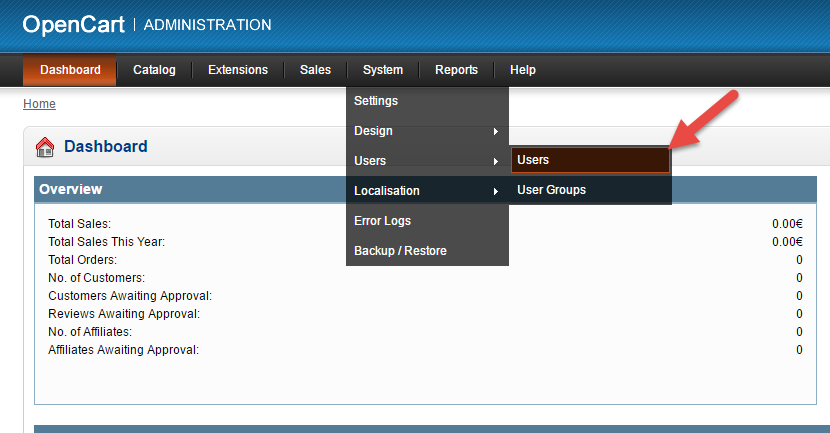Screen dimensions: 830x433
Task: Click 'Customers Awaiting Approval:' label
Action: pyautogui.click(x=130, y=296)
